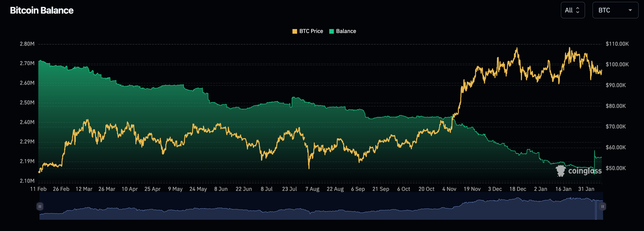644x231 pixels.
Task: Click the 18 Dec date axis label
Action: click(x=518, y=189)
